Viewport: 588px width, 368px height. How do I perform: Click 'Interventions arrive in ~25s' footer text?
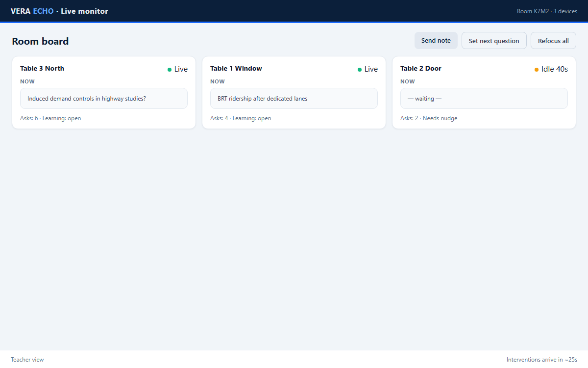542,360
